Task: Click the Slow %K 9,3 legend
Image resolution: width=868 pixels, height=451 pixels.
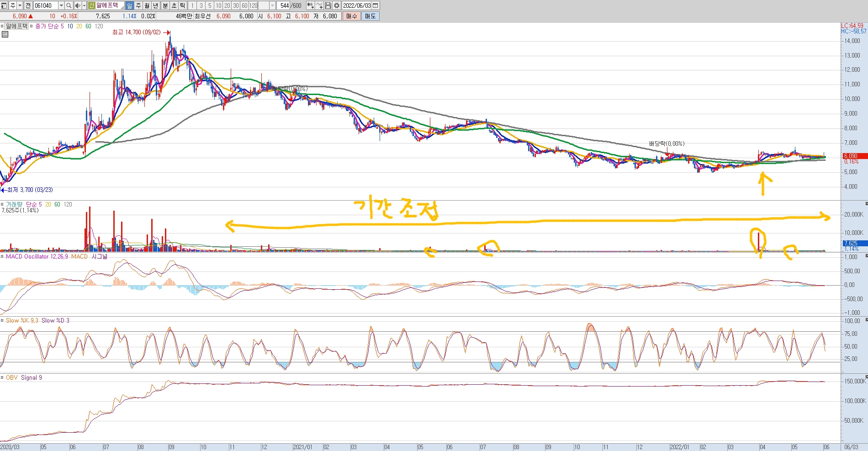Action: [22, 320]
